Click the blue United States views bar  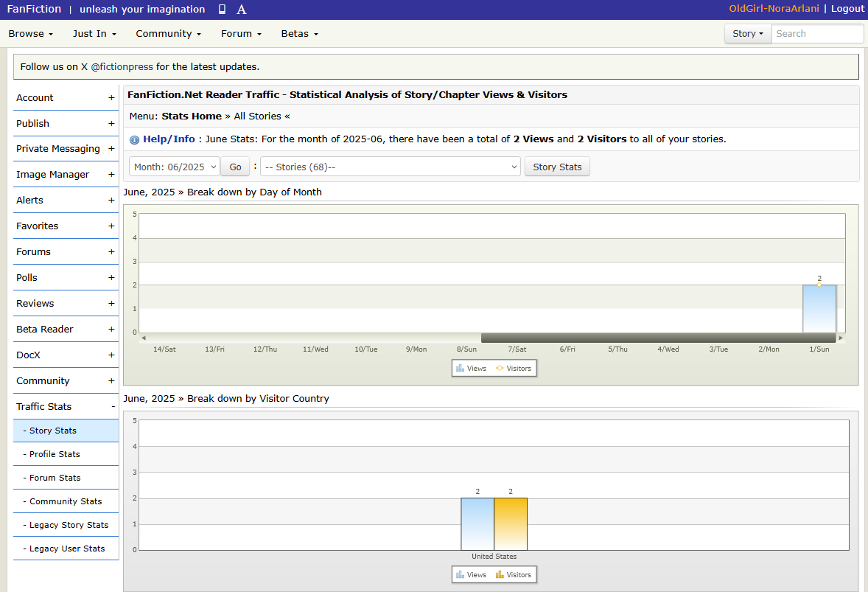(x=477, y=524)
